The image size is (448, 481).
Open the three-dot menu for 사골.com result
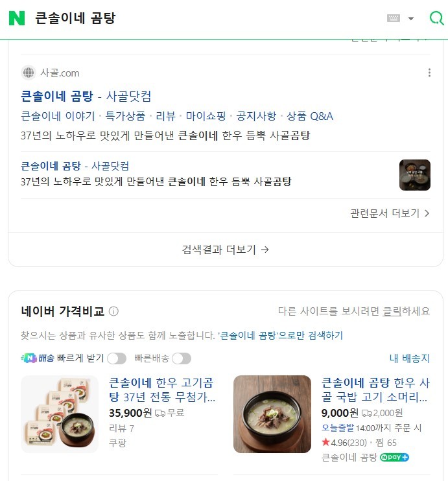tap(429, 73)
